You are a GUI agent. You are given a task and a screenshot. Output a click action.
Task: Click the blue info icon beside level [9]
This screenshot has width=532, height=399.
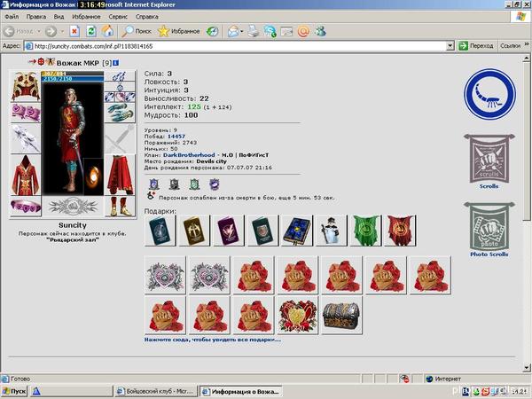[x=115, y=63]
